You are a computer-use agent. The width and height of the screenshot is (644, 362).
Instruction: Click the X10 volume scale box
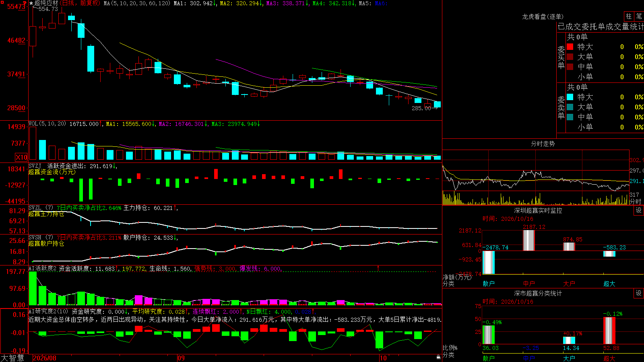21,157
